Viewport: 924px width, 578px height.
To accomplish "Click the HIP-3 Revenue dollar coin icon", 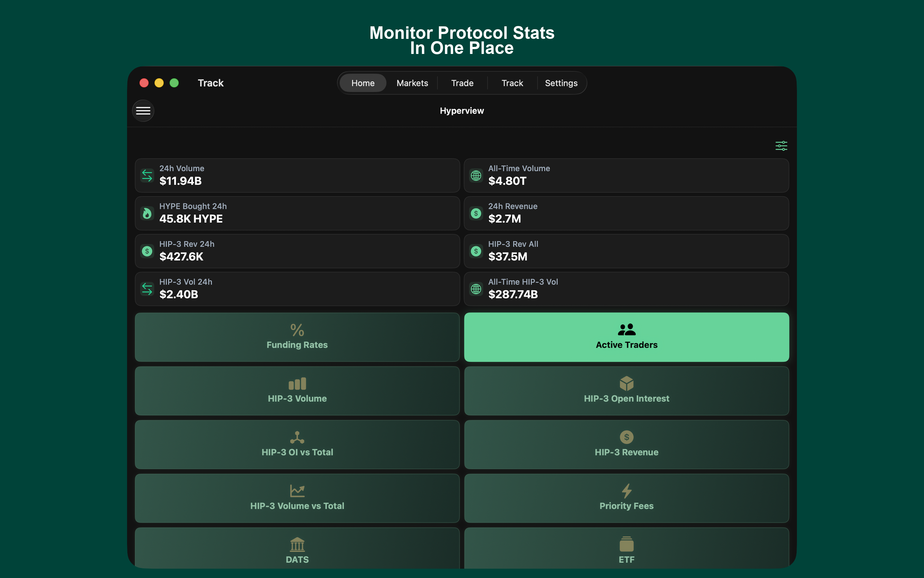I will coord(627,437).
